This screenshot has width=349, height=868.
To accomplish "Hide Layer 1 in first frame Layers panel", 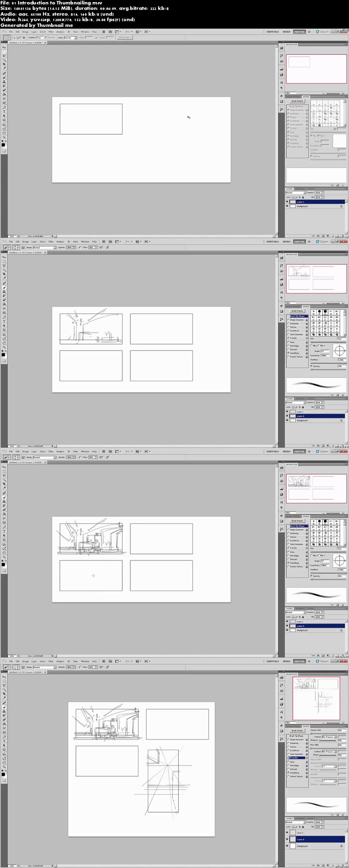I will (x=287, y=202).
